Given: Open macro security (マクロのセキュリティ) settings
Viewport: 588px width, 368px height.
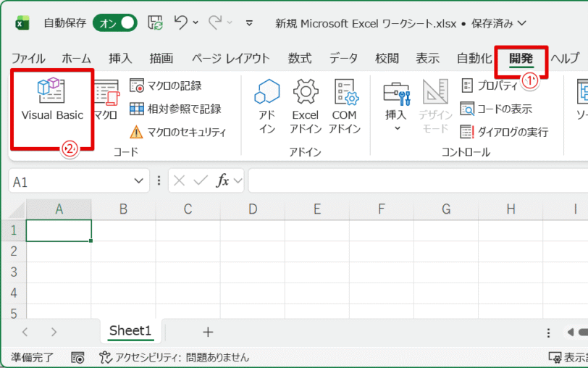Looking at the screenshot, I should point(177,132).
